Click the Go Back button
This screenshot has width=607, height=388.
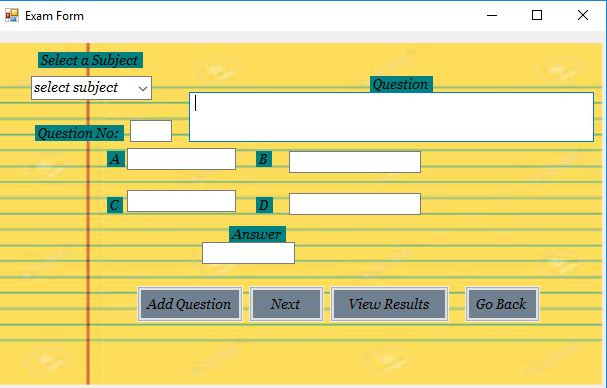(502, 304)
